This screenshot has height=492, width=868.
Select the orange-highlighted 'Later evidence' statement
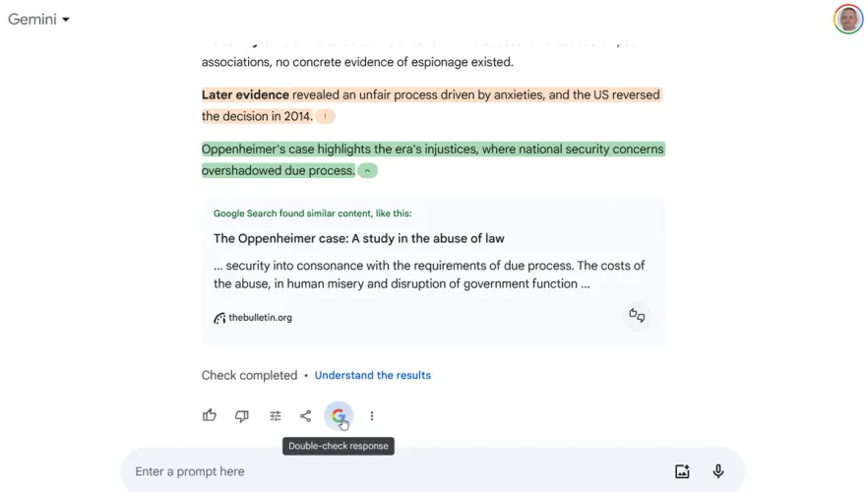point(430,95)
